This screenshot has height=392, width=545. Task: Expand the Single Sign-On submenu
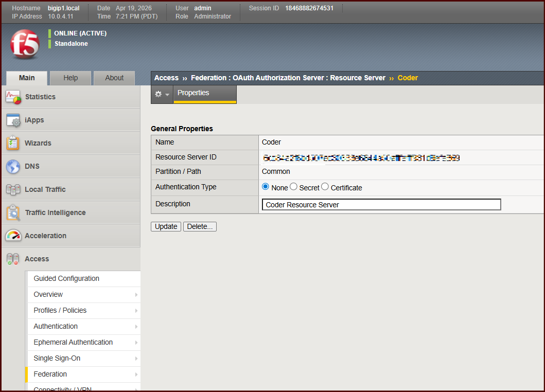pyautogui.click(x=83, y=358)
